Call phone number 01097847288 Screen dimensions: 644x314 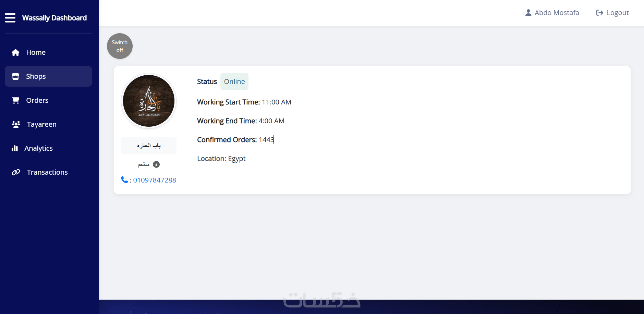click(155, 180)
